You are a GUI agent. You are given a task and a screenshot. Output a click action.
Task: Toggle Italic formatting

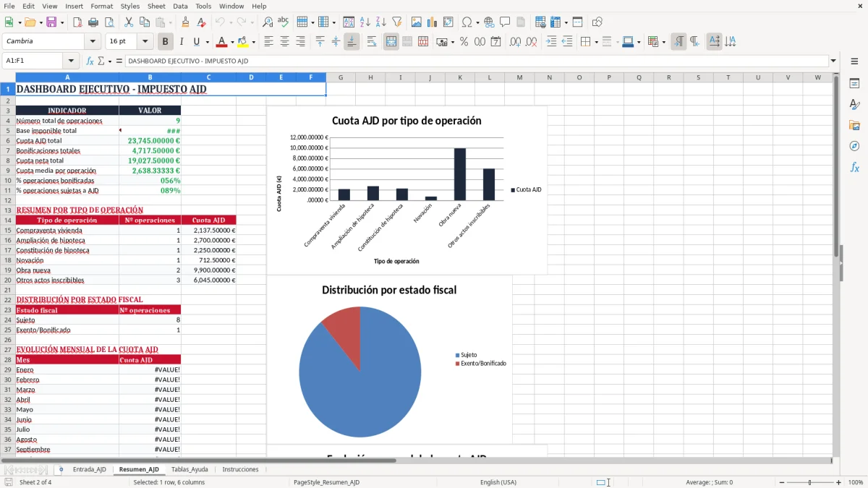(x=181, y=41)
